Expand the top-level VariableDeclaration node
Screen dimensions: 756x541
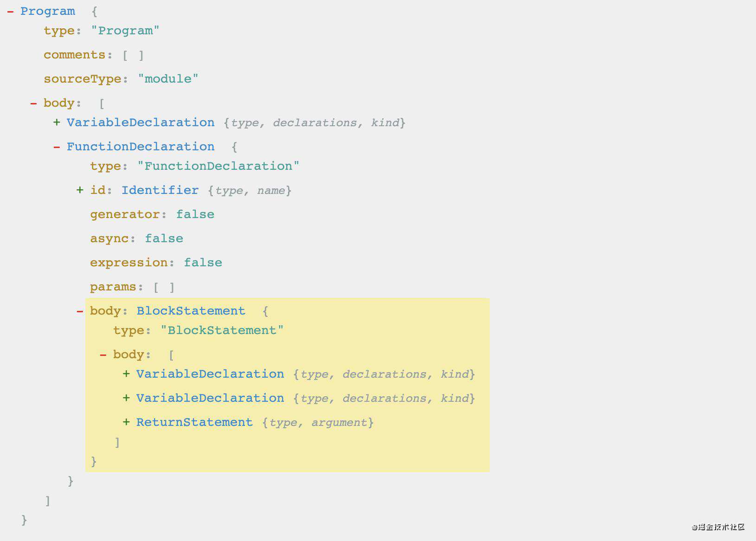[x=57, y=122]
